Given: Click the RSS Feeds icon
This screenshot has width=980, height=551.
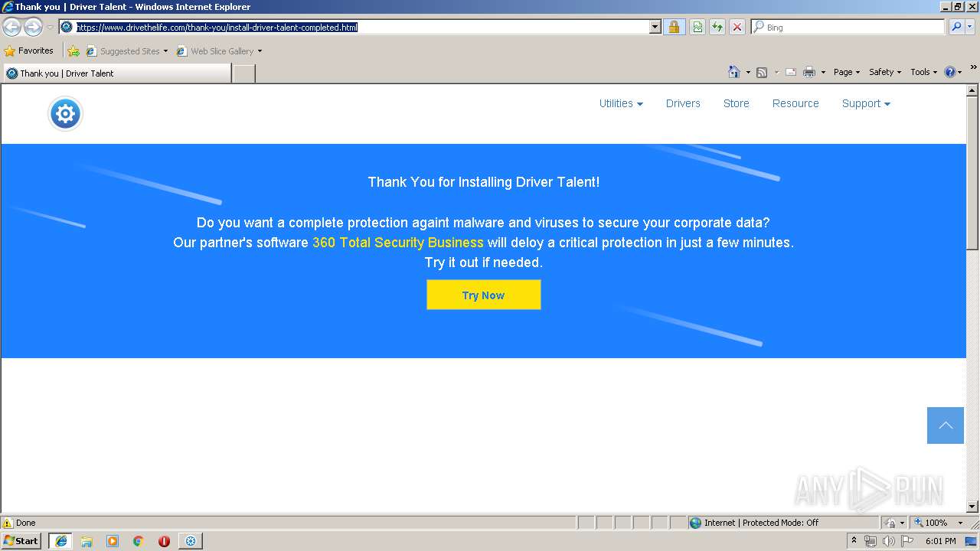Looking at the screenshot, I should 762,72.
